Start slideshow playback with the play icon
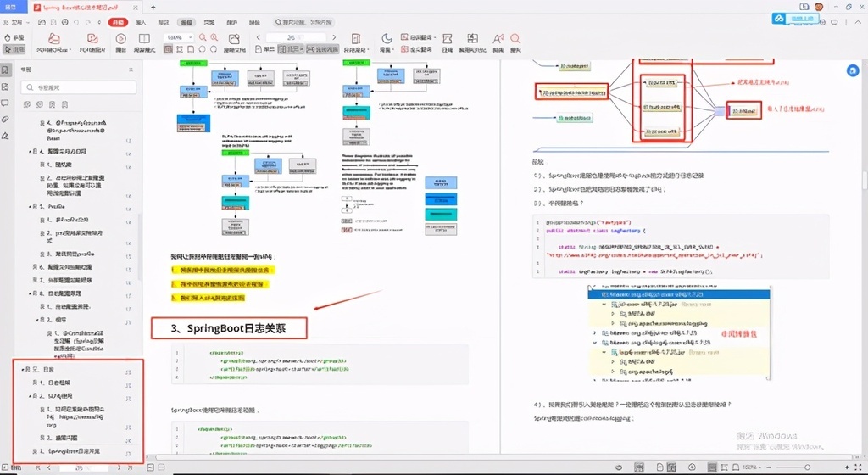The height and width of the screenshot is (475, 868). click(x=120, y=42)
